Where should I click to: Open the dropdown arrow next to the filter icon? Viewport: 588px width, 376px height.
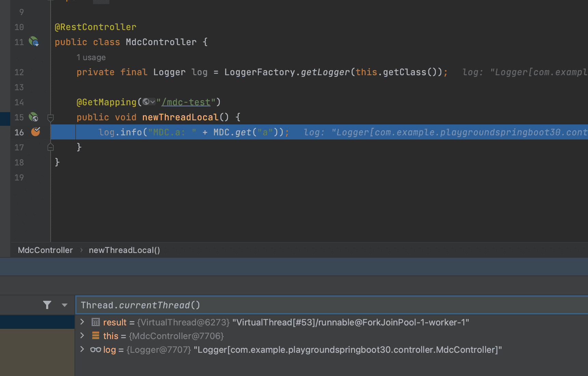(65, 305)
